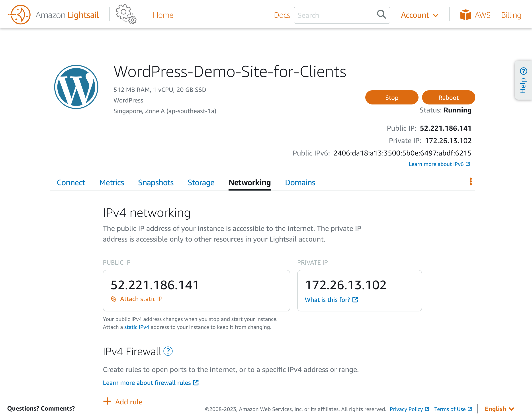Click the Attach static IP icon
Image resolution: width=532 pixels, height=417 pixels.
[x=114, y=299]
